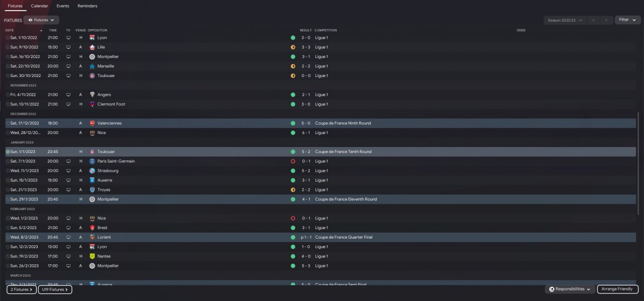Click the Paris Saint-Germain club crest
The height and width of the screenshot is (301, 644).
click(x=92, y=162)
